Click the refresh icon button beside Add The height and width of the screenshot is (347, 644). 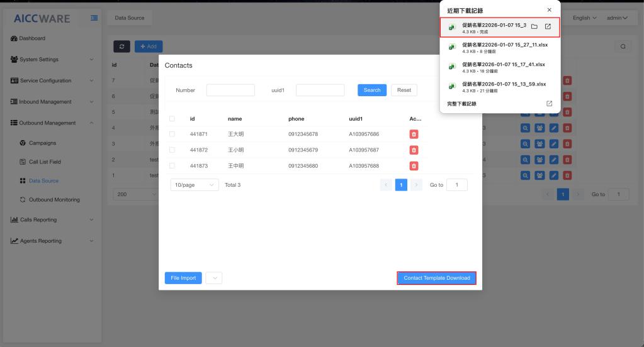click(x=121, y=47)
